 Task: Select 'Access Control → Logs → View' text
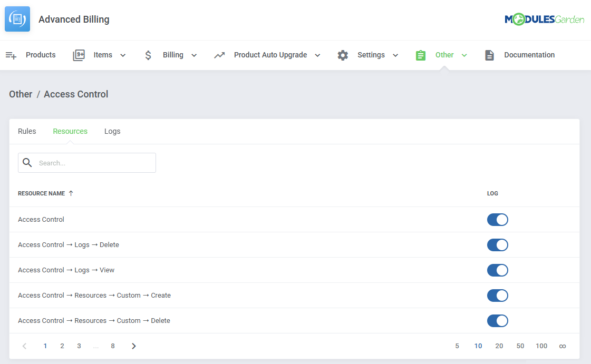pos(66,270)
